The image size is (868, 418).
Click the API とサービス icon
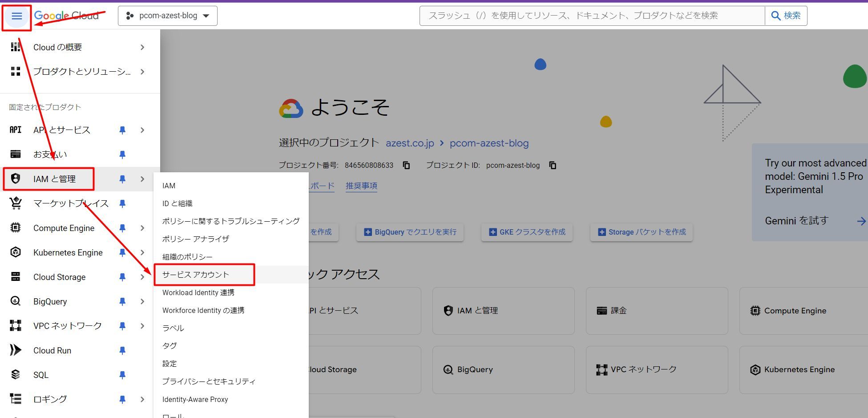coord(16,130)
